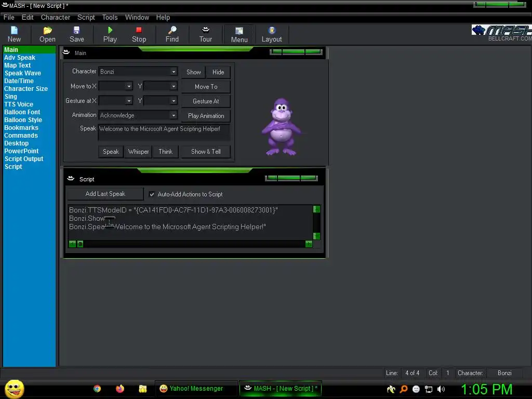Expand the Move to X dropdown
Viewport: 532px width, 399px height.
[129, 86]
